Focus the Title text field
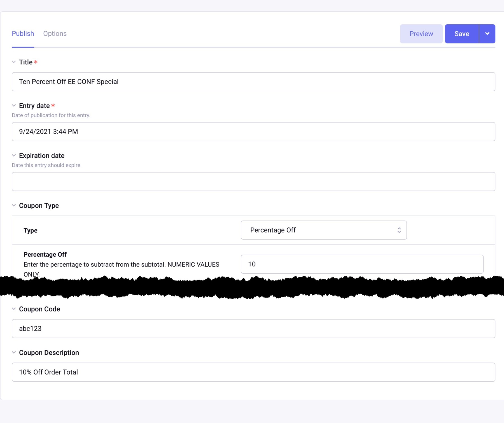Viewport: 504px width, 423px height. click(253, 82)
